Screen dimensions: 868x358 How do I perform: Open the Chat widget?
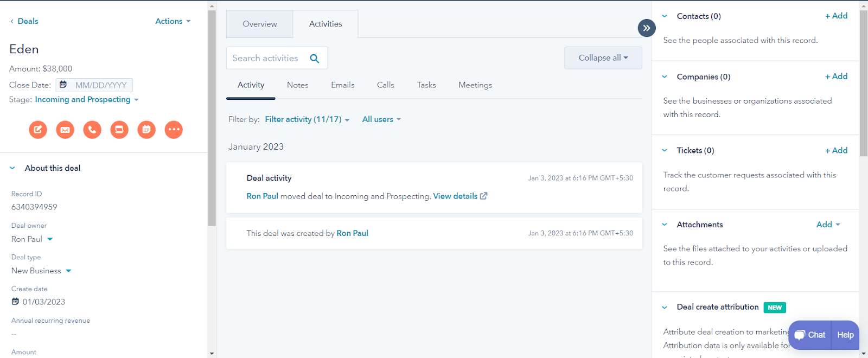tap(810, 335)
